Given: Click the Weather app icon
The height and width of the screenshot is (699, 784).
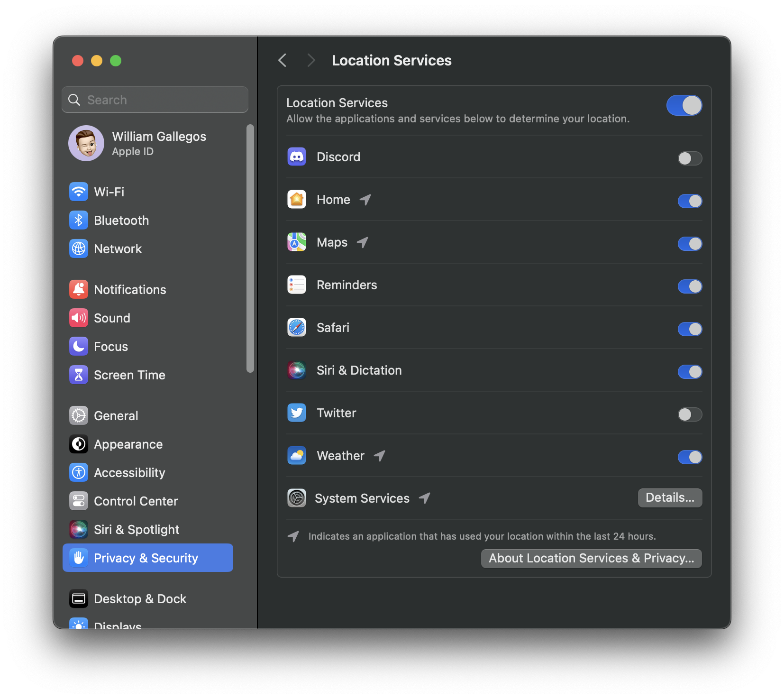Looking at the screenshot, I should [x=297, y=456].
